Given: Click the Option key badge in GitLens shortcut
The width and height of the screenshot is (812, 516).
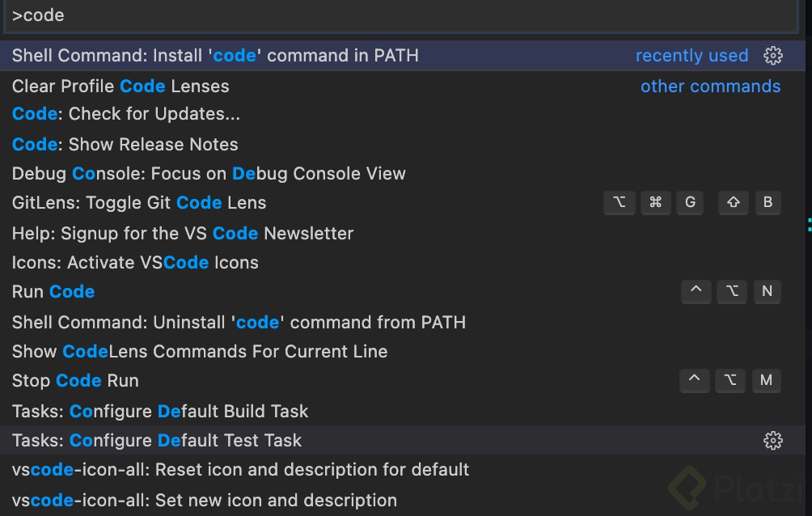Looking at the screenshot, I should tap(620, 202).
